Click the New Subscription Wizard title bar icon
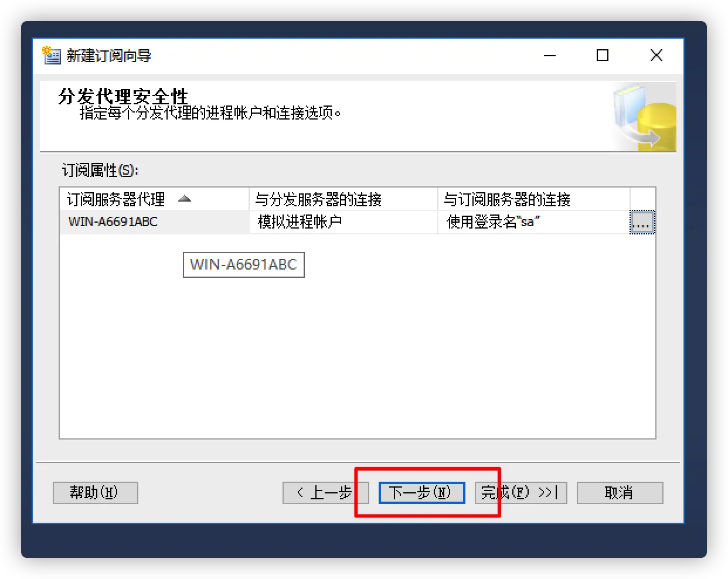Viewport: 728px width, 579px height. click(x=52, y=55)
